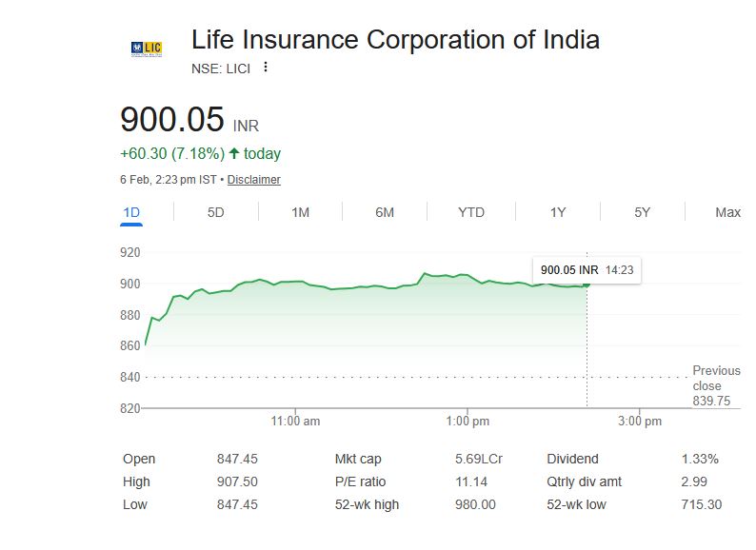Select the Max range tab
Viewport: 756px width, 550px height.
(727, 212)
